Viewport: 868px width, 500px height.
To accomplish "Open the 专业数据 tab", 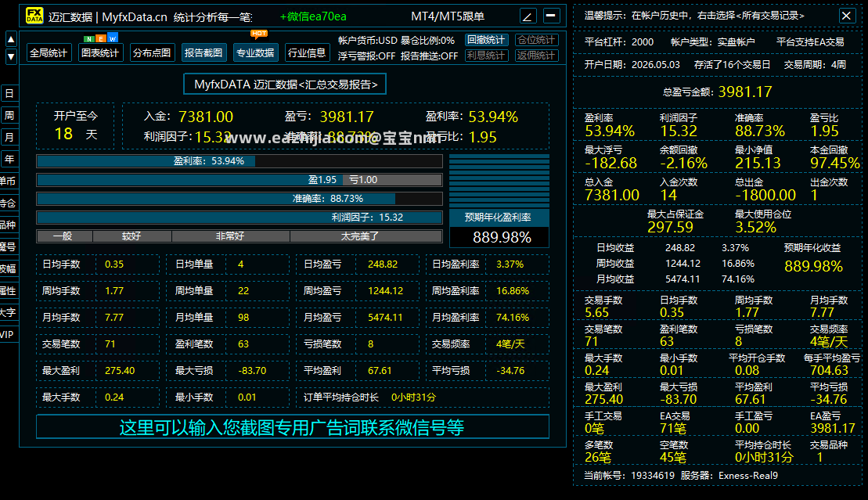I will point(255,52).
